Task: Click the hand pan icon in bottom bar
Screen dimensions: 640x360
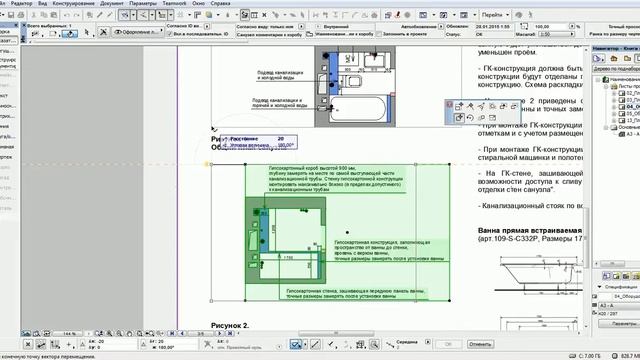Action: click(x=129, y=333)
